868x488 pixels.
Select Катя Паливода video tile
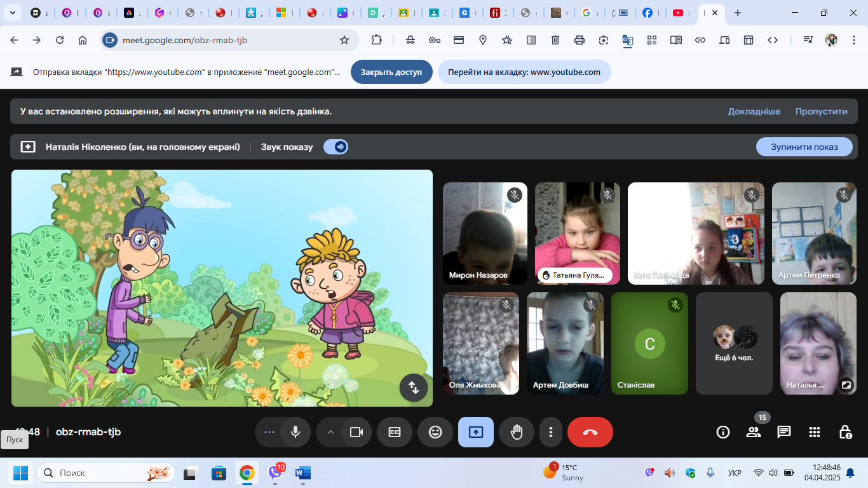696,233
